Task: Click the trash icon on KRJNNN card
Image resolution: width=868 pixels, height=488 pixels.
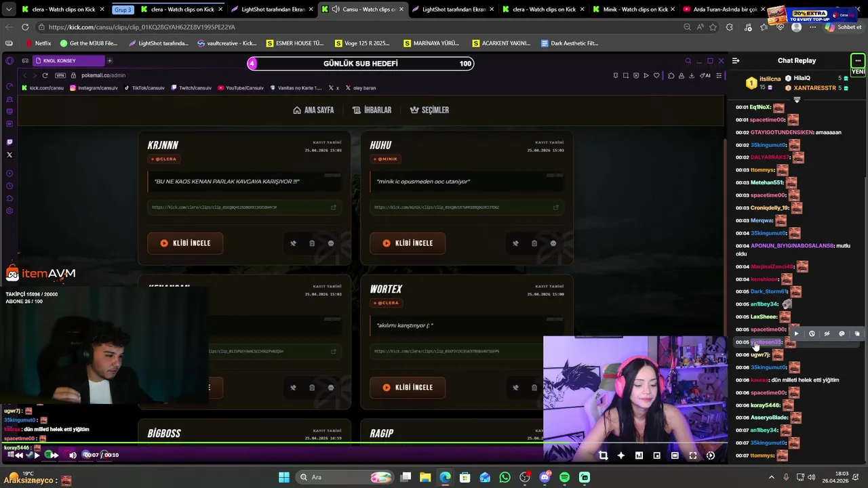Action: click(312, 243)
